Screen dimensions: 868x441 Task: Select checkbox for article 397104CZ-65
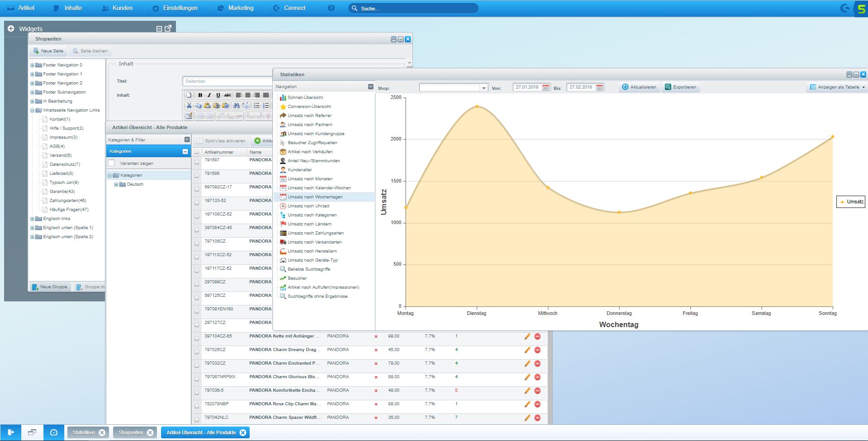(197, 338)
